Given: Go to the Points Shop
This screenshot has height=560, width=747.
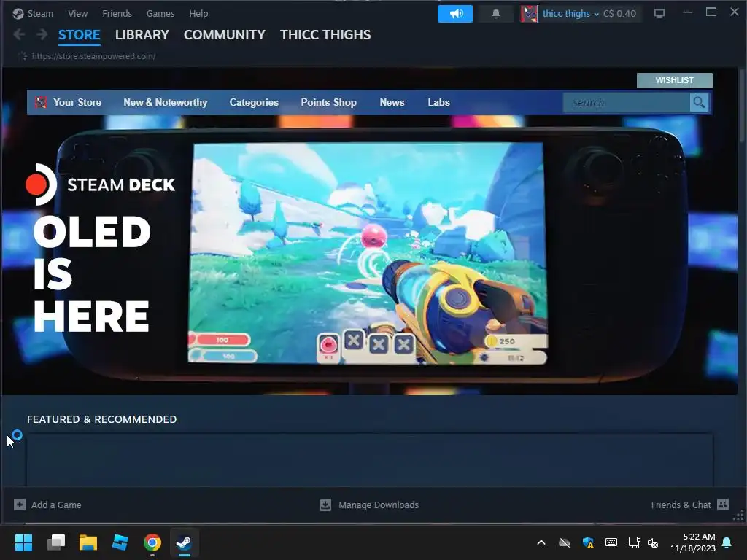Looking at the screenshot, I should [329, 102].
